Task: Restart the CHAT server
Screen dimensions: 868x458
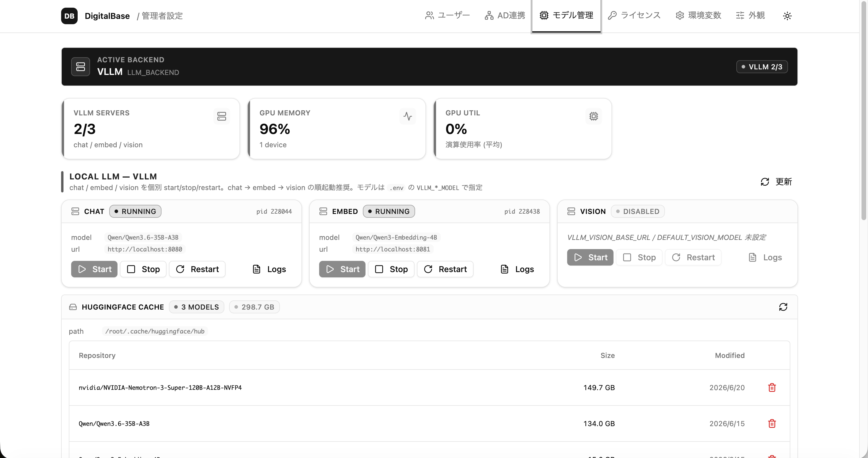Action: 197,269
